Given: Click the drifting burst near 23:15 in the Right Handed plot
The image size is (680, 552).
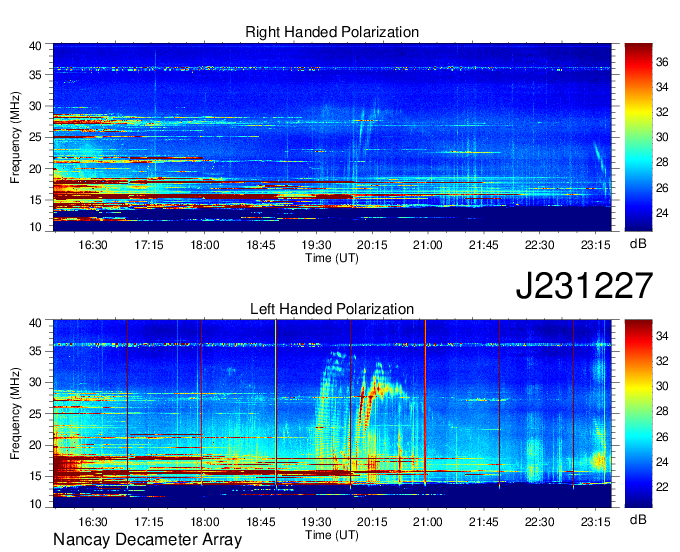Looking at the screenshot, I should click(601, 164).
